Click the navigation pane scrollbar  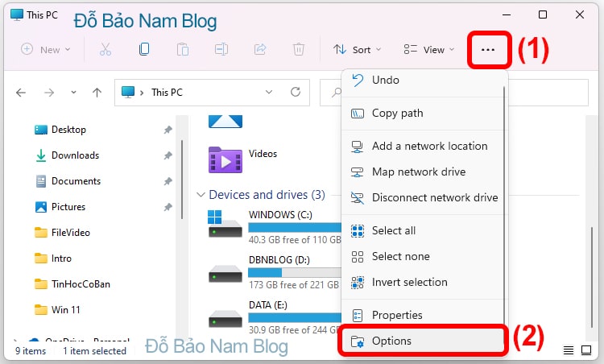(x=182, y=180)
